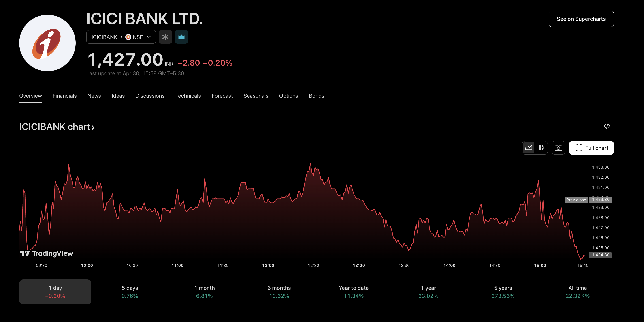Switch to candlestick chart style
This screenshot has width=644, height=322.
click(x=541, y=148)
